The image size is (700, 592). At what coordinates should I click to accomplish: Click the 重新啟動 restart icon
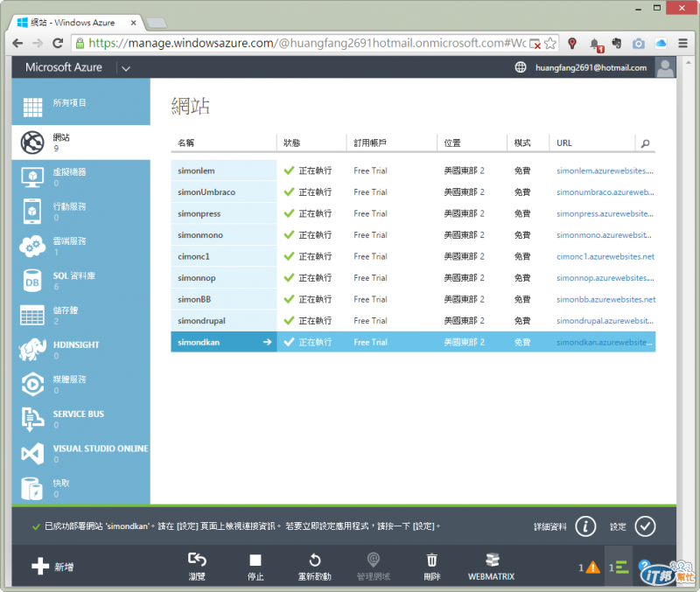315,560
